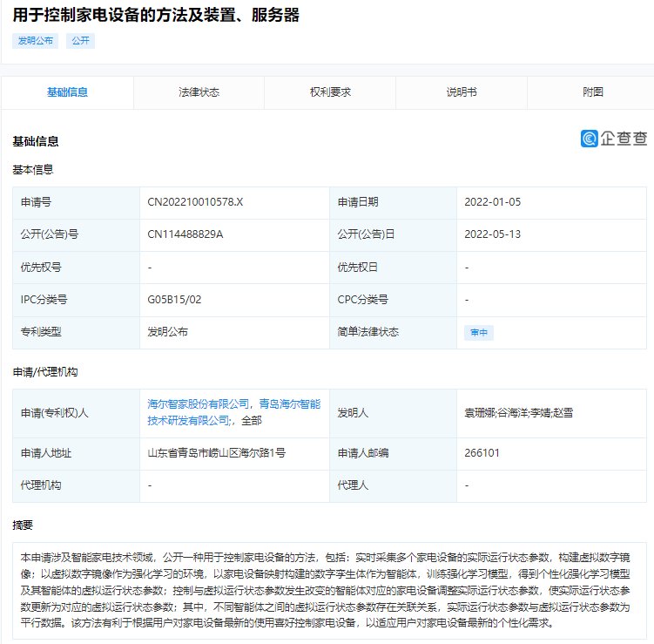Click the 发明人 label cell
The image size is (654, 644).
click(x=394, y=414)
